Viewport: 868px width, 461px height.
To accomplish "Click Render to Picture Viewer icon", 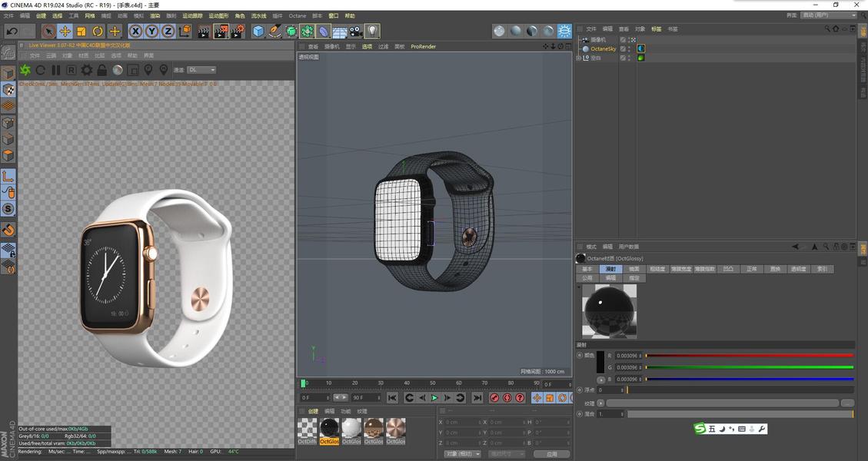I will tap(221, 31).
